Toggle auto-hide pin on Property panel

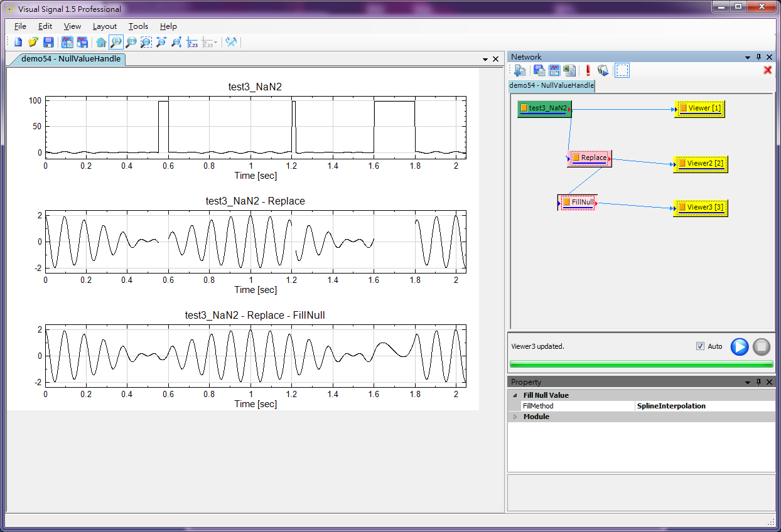(758, 382)
